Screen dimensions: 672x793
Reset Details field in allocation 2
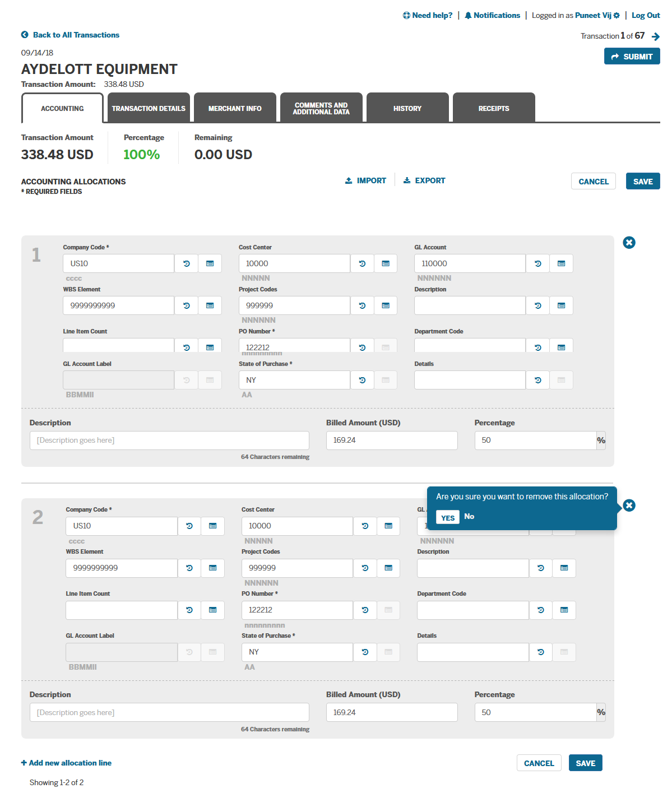pos(541,652)
